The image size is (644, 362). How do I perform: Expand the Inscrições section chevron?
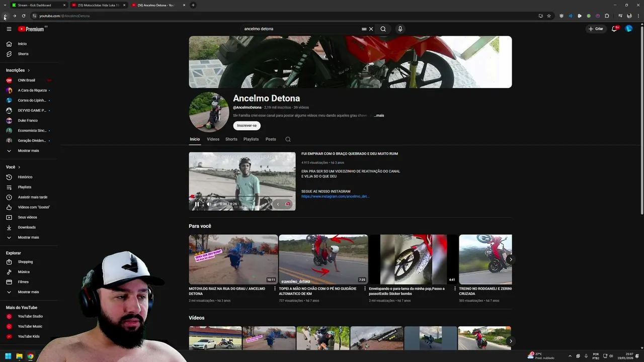tap(29, 70)
